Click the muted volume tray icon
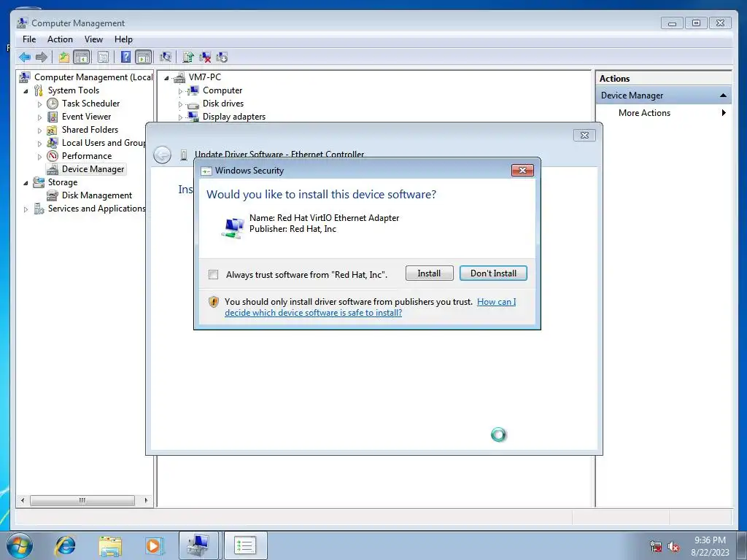This screenshot has height=560, width=747. point(673,546)
